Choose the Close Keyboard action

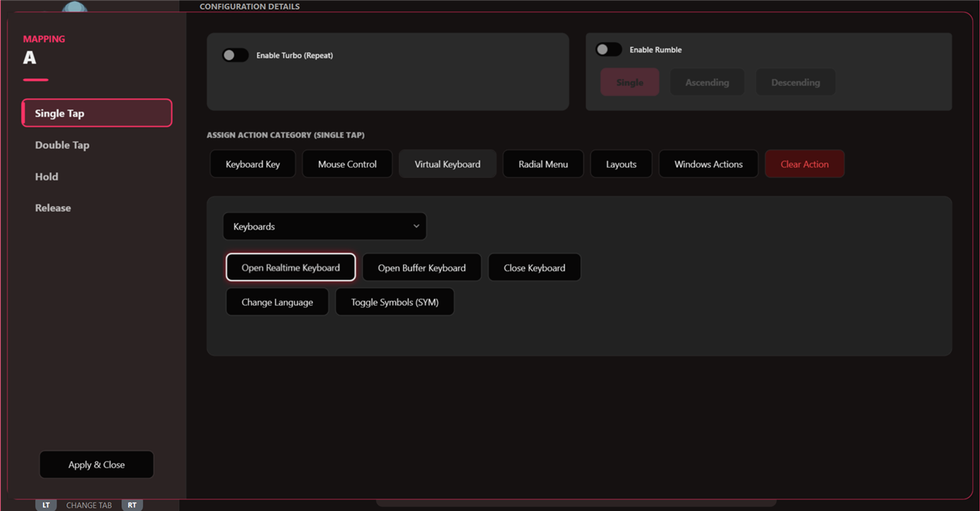coord(534,267)
